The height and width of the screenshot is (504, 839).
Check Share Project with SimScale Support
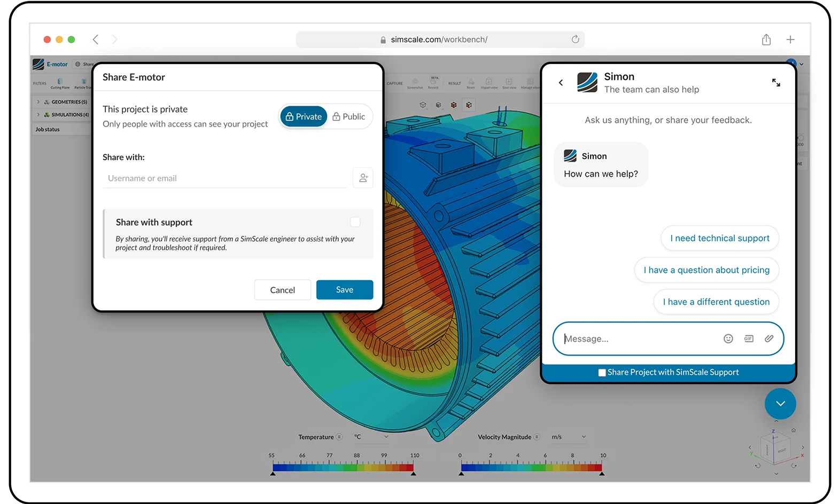602,373
